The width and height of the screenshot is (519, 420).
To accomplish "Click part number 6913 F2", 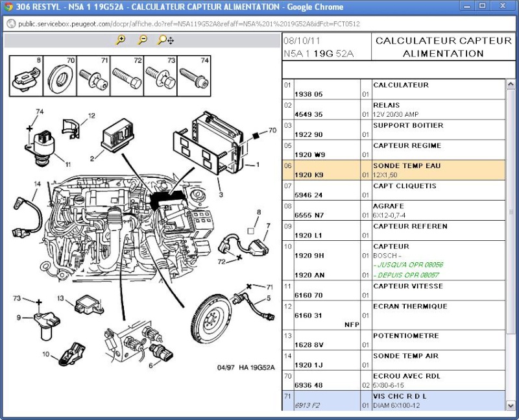I will pyautogui.click(x=307, y=406).
